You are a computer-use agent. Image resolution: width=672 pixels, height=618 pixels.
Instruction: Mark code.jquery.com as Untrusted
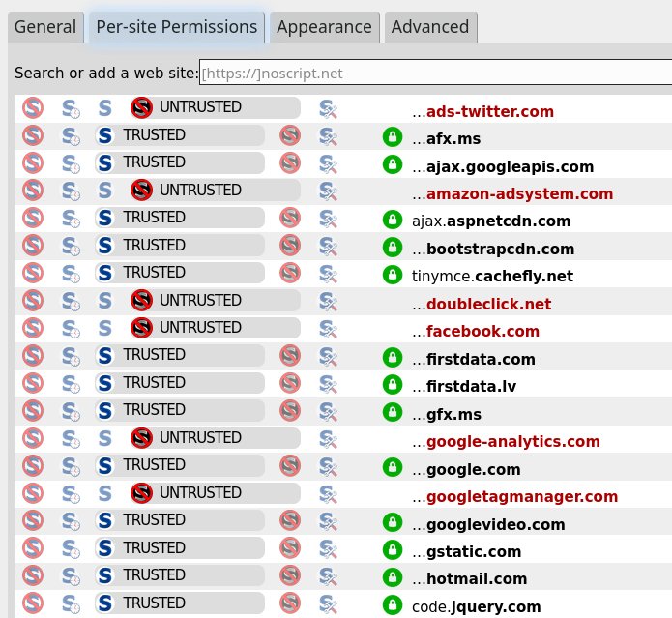[x=290, y=603]
